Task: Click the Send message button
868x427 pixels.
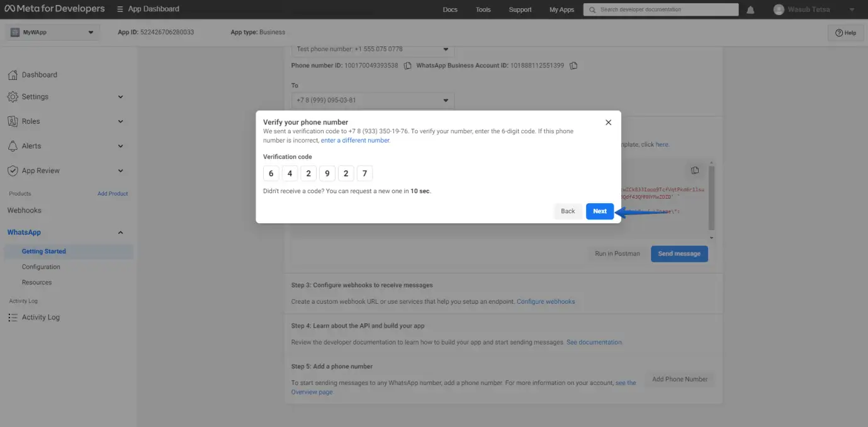Action: [x=679, y=254]
